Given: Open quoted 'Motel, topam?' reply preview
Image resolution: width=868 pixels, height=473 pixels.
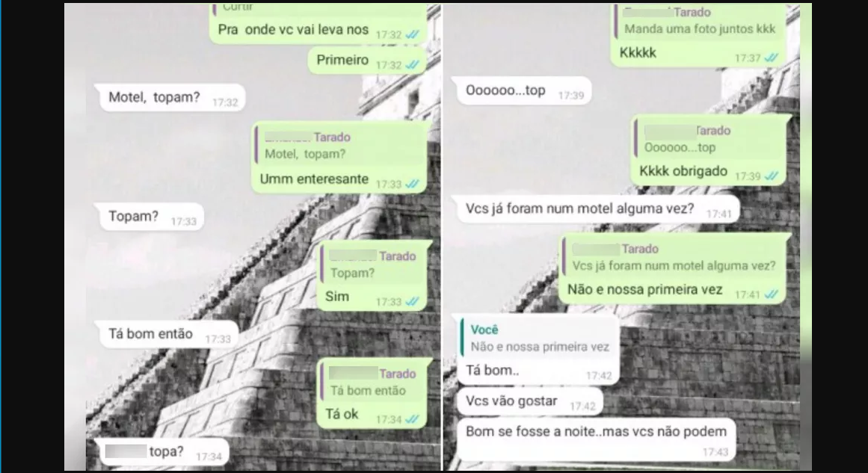Looking at the screenshot, I should 340,146.
